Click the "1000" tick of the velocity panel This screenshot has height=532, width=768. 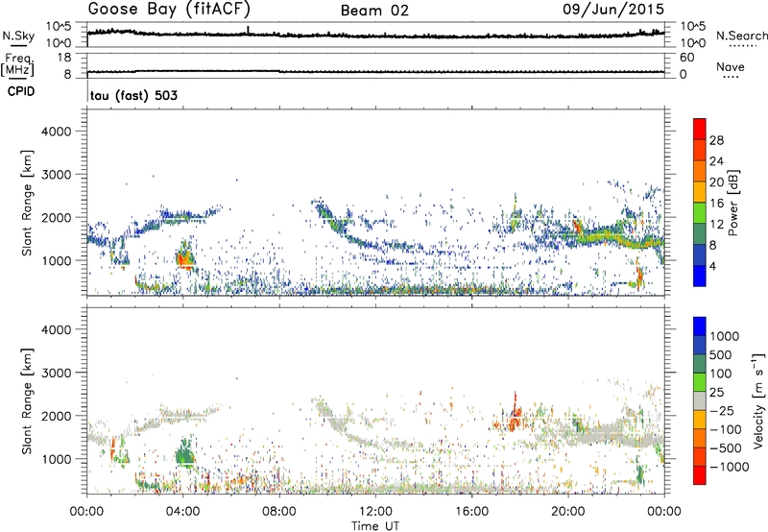(x=56, y=459)
